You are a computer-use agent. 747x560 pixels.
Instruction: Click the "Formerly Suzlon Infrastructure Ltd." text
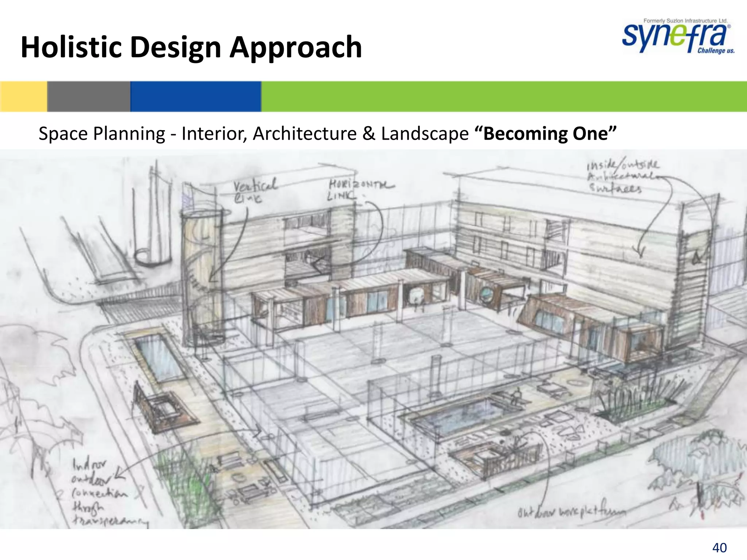(685, 21)
